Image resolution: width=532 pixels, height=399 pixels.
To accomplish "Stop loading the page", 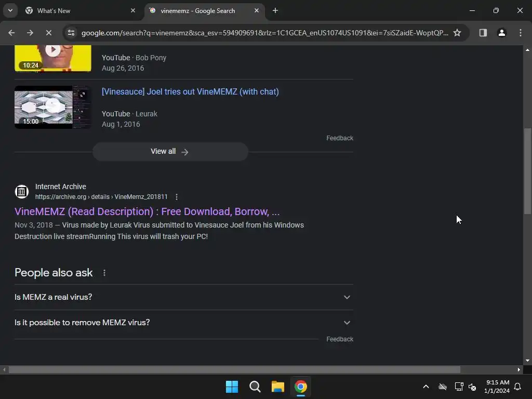I will click(x=48, y=33).
